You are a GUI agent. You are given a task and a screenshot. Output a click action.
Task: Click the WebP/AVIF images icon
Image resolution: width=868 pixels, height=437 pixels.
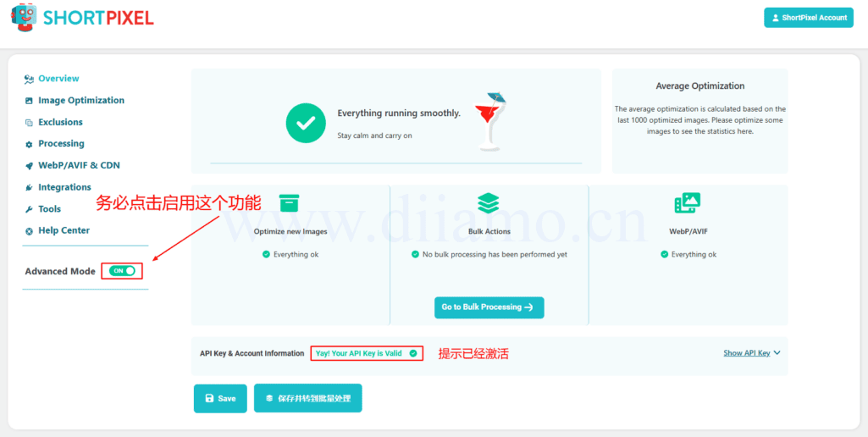tap(687, 203)
